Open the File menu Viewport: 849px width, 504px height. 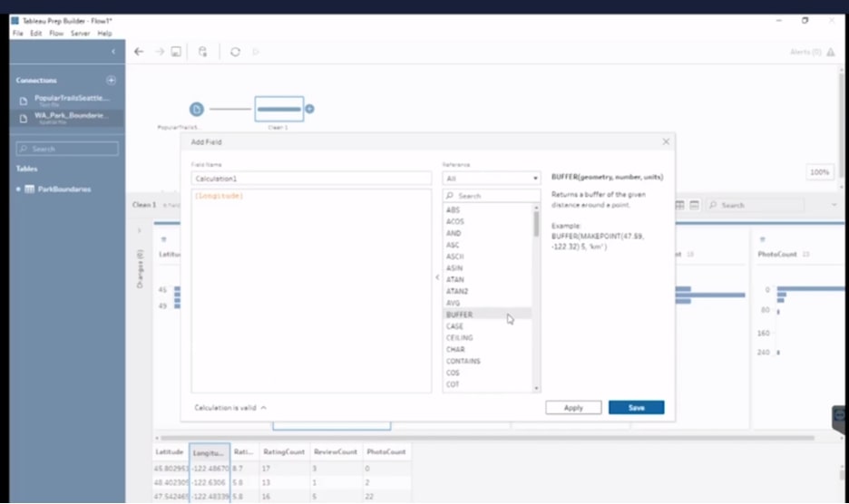pos(18,34)
